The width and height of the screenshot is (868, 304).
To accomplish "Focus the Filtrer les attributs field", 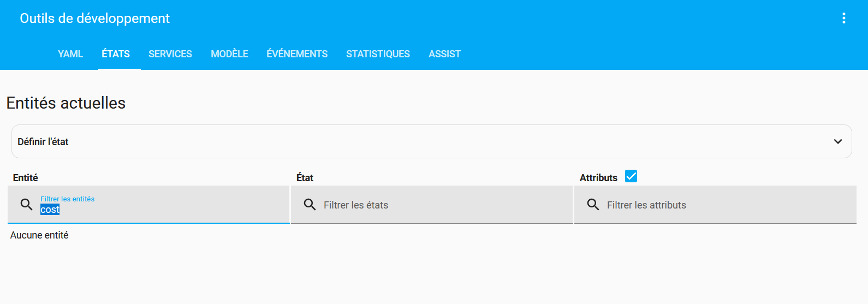I will (726, 205).
